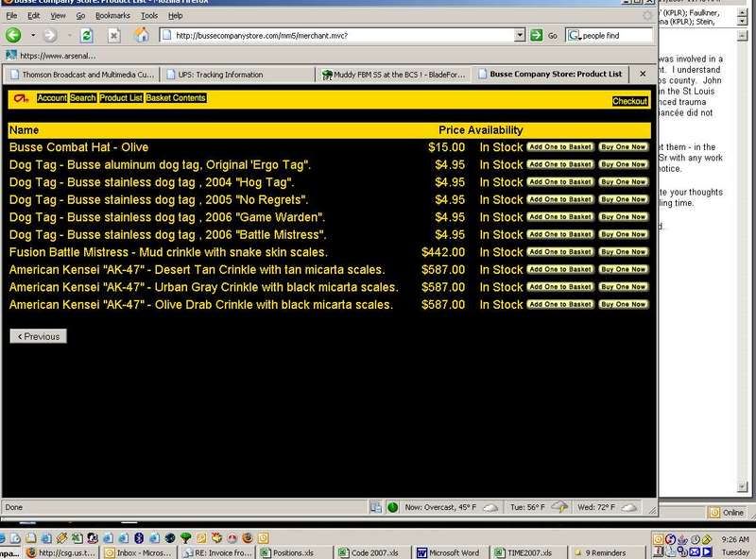Screen dimensions: 756x559
Task: Open the Google search engine icon
Action: [x=574, y=35]
